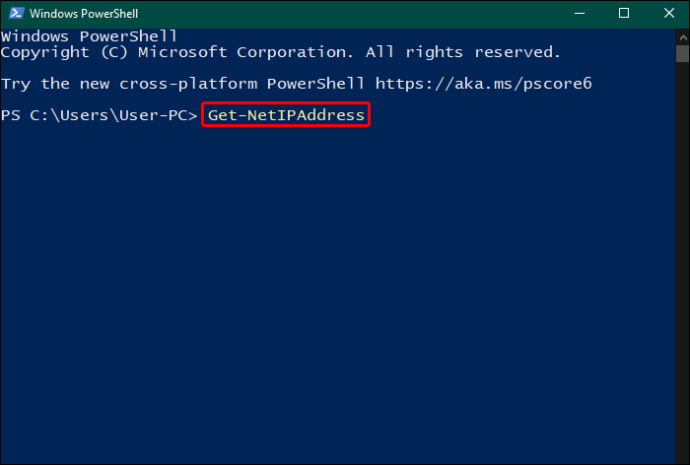Click the word PowerShell before the URL
Image resolution: width=690 pixels, height=465 pixels.
(x=316, y=84)
